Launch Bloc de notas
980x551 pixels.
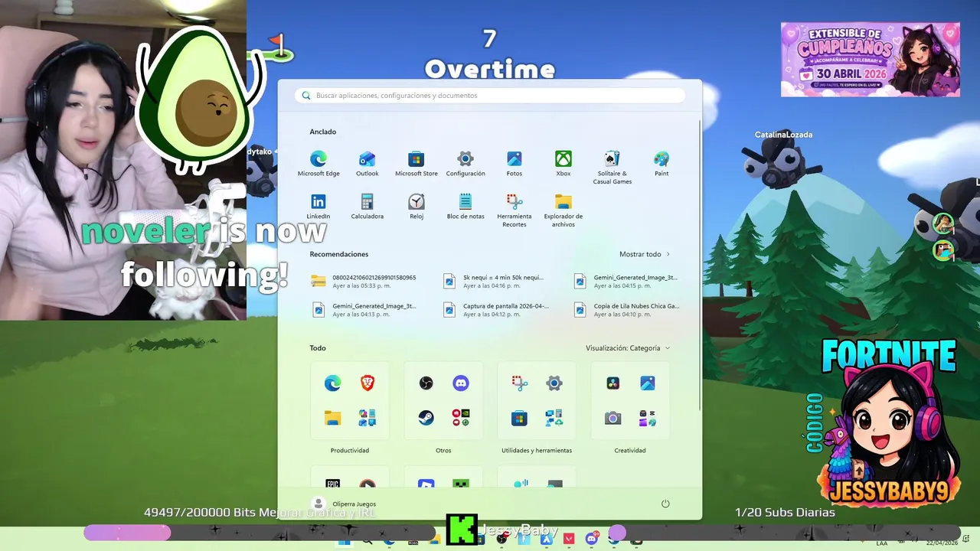pos(465,206)
